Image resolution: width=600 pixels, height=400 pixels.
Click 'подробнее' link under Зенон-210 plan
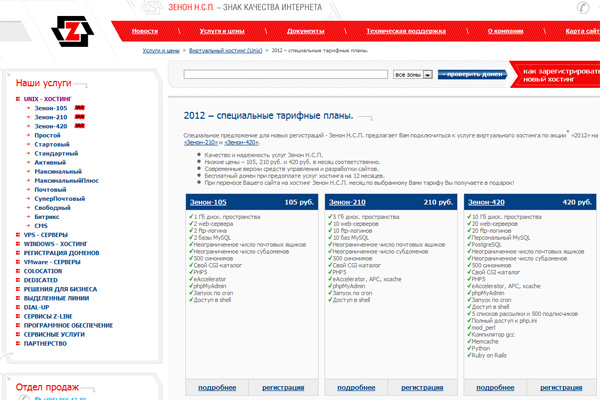(356, 385)
